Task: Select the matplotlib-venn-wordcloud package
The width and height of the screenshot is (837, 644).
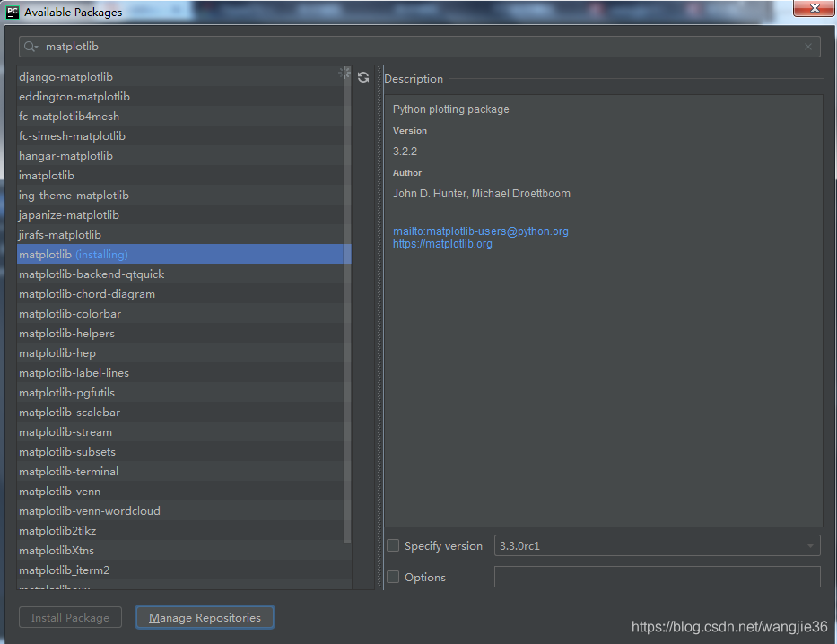Action: [87, 510]
